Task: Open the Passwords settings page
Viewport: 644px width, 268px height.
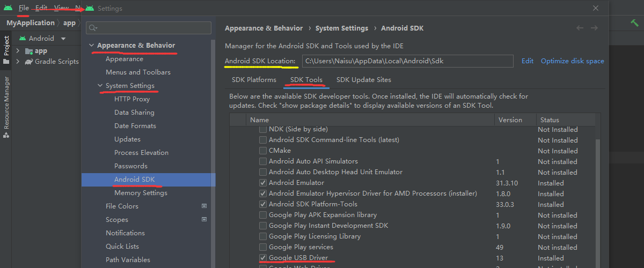Action: click(x=131, y=166)
